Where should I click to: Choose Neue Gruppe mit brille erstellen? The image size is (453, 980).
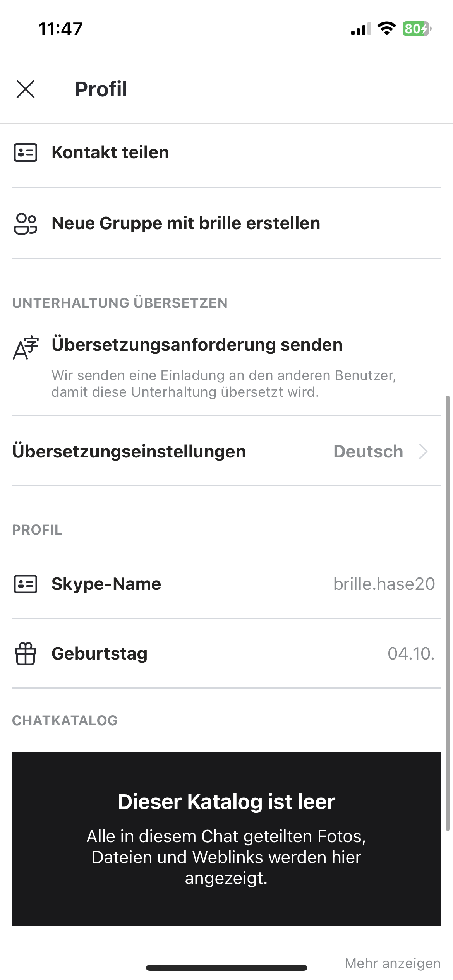(x=226, y=224)
